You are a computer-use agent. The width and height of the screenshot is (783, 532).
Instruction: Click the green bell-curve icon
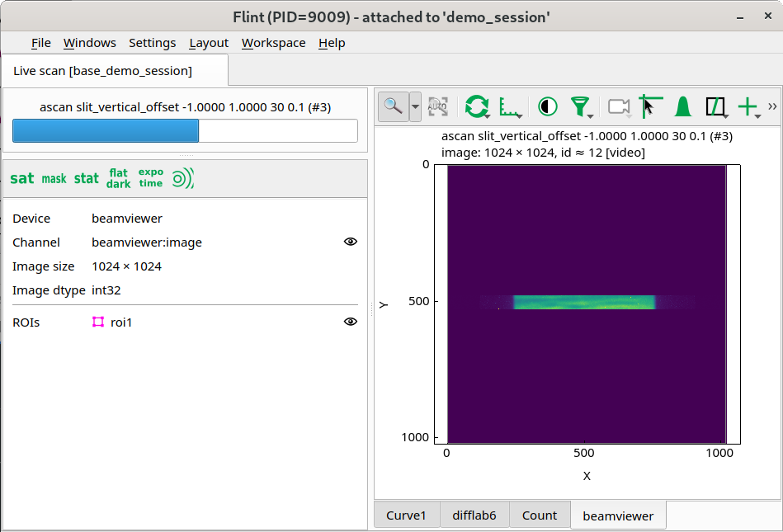683,106
